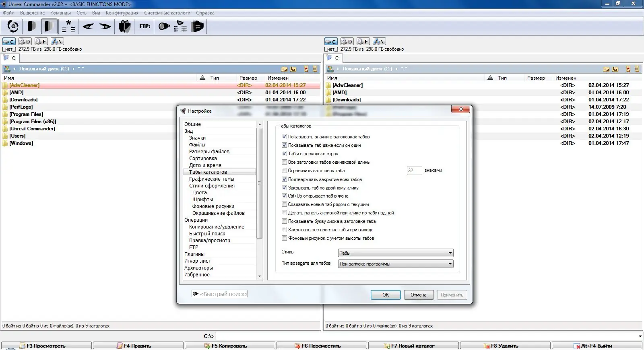Viewport: 644px width, 350px height.
Task: Open history list icon in left panel
Action: 315,69
